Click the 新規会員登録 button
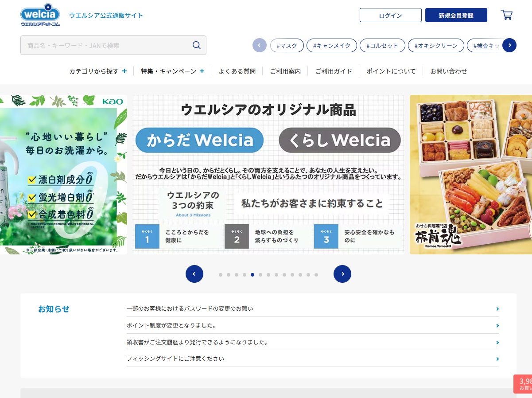532x398 pixels. [456, 15]
